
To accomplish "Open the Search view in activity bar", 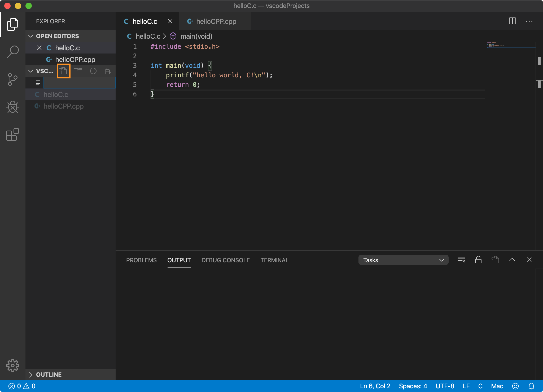I will click(13, 52).
